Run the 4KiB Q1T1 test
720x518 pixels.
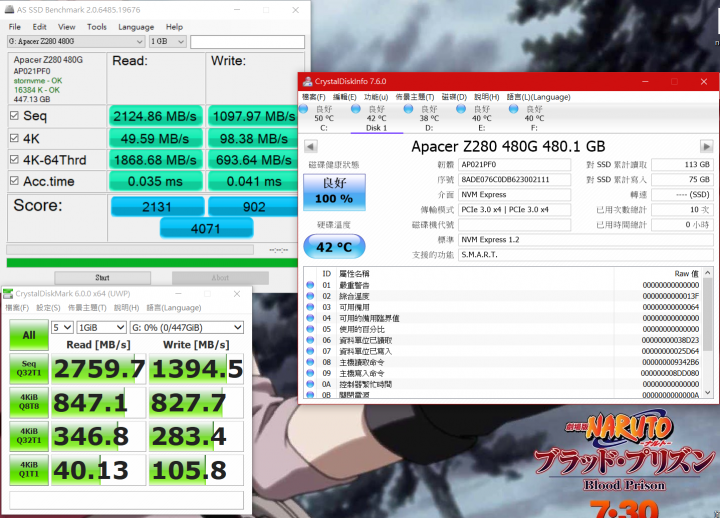pos(29,470)
